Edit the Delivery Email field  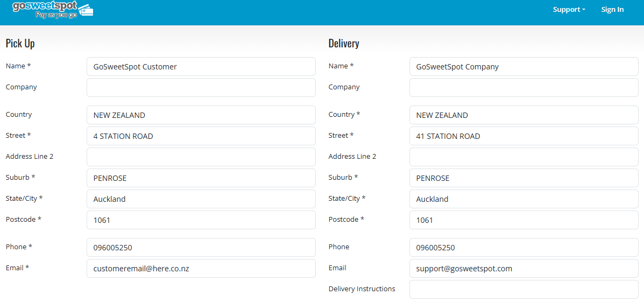524,268
